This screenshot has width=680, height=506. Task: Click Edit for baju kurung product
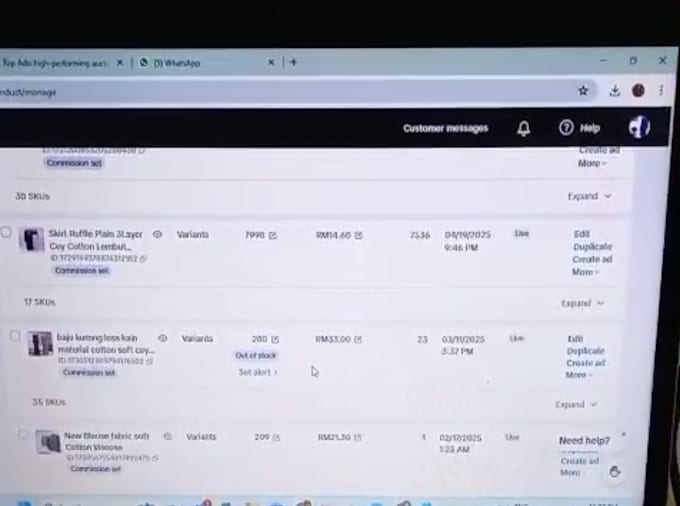click(575, 339)
